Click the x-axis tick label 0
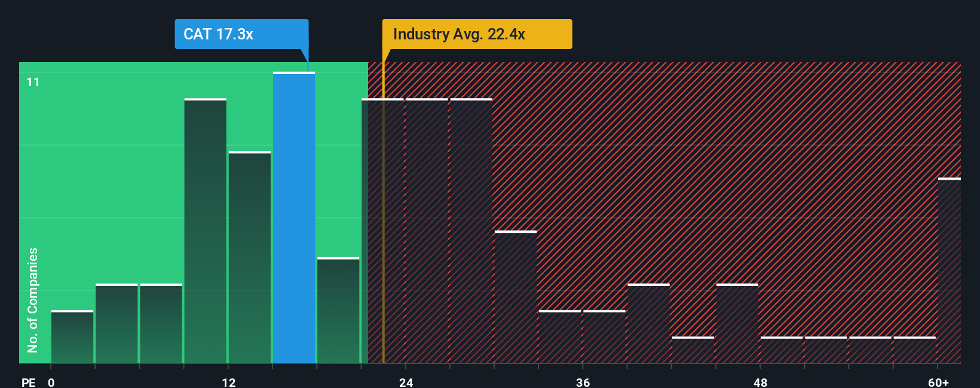This screenshot has height=388, width=980. 51,382
